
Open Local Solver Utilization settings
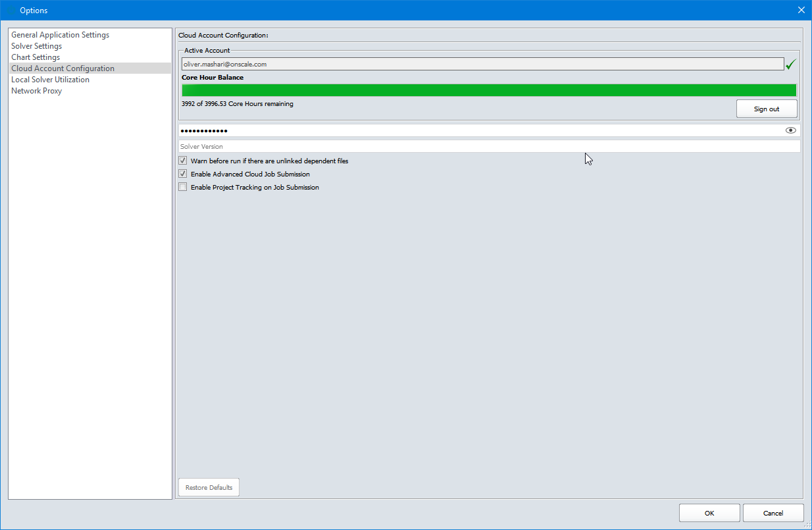coord(90,80)
